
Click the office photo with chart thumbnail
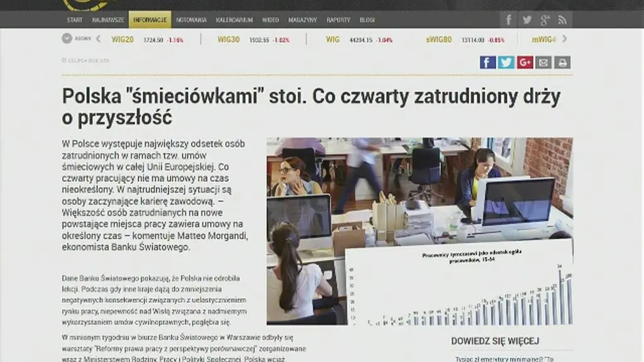pyautogui.click(x=419, y=231)
